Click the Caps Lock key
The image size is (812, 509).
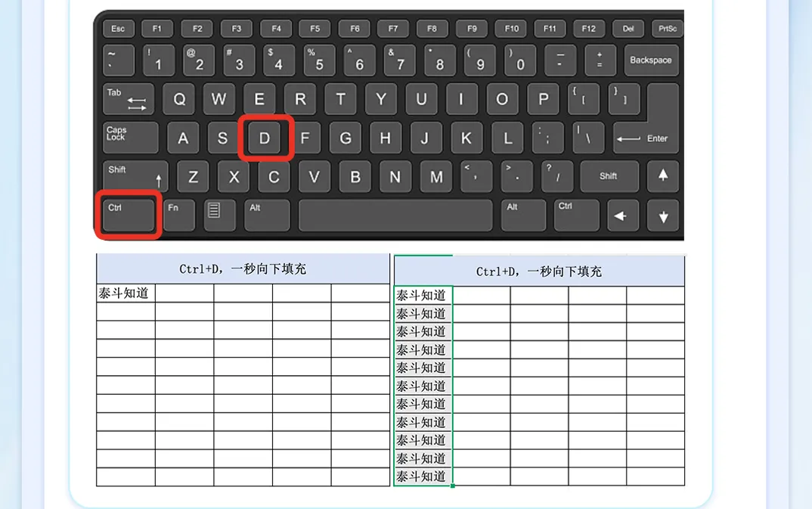point(131,138)
